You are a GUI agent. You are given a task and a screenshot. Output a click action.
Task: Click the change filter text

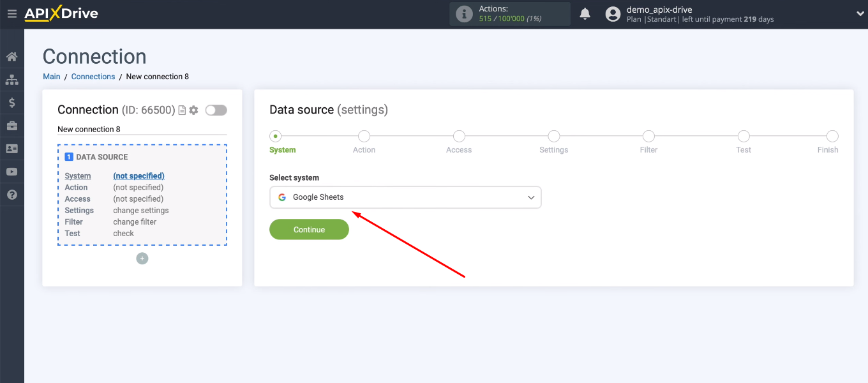pos(135,222)
